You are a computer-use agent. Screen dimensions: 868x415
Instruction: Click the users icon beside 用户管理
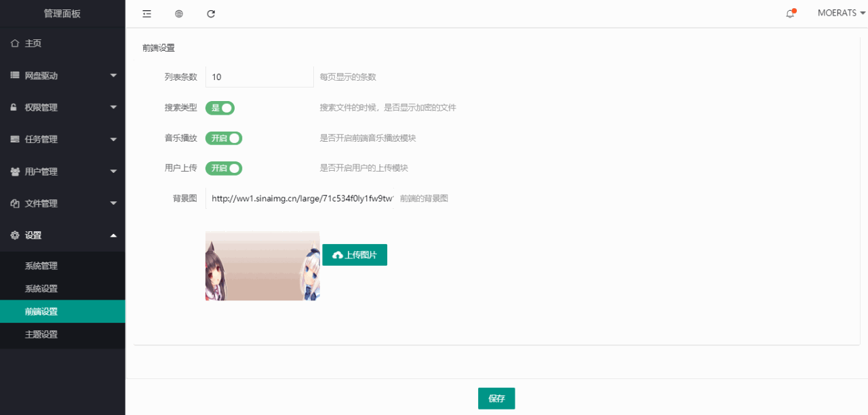pyautogui.click(x=15, y=172)
